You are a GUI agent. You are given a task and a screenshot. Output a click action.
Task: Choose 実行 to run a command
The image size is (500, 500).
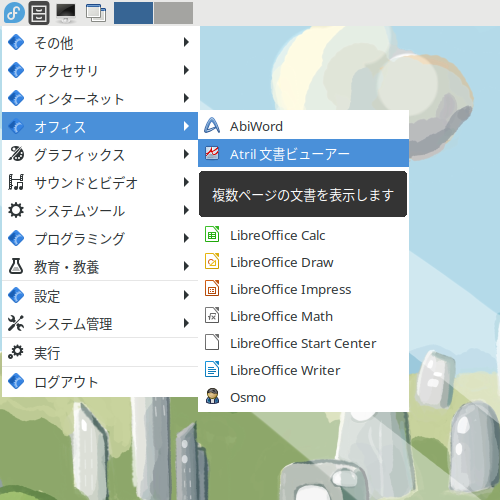point(100,352)
